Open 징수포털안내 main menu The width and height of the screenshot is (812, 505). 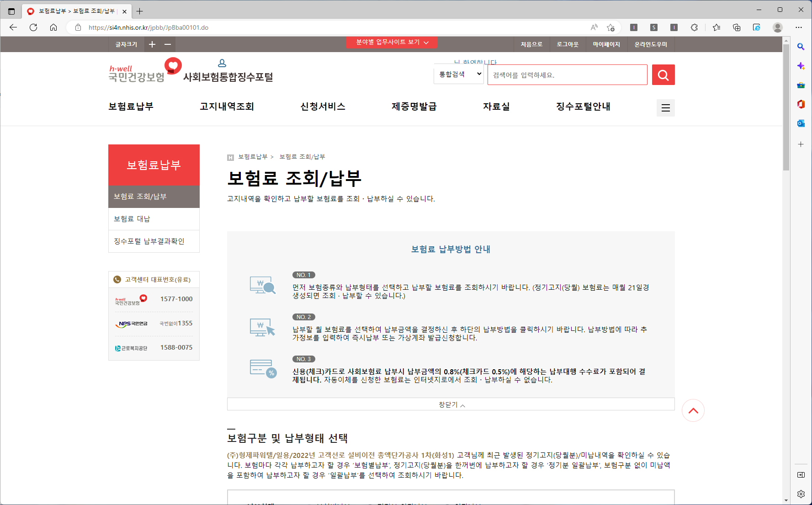(583, 106)
